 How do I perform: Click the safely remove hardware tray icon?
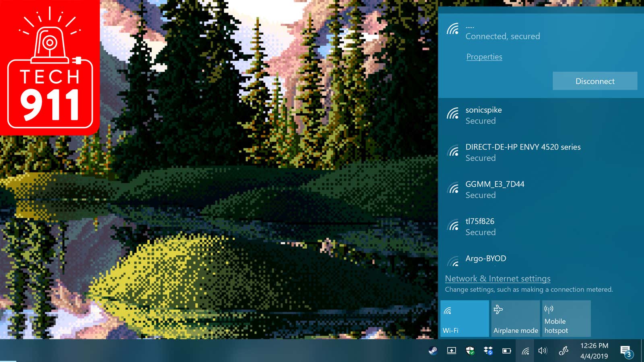452,351
